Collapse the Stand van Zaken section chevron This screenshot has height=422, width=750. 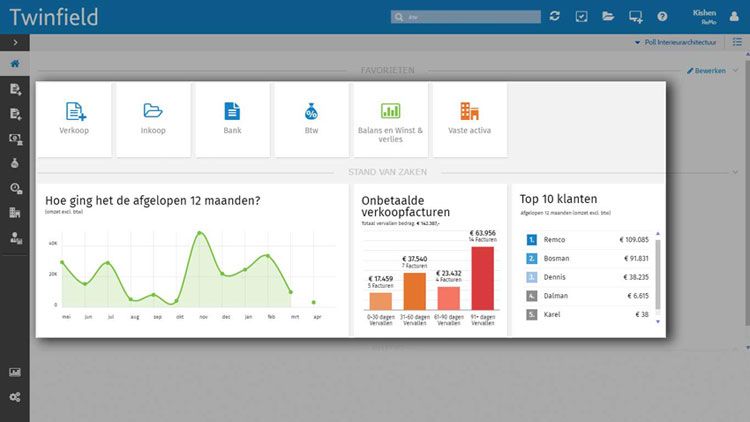pyautogui.click(x=735, y=172)
